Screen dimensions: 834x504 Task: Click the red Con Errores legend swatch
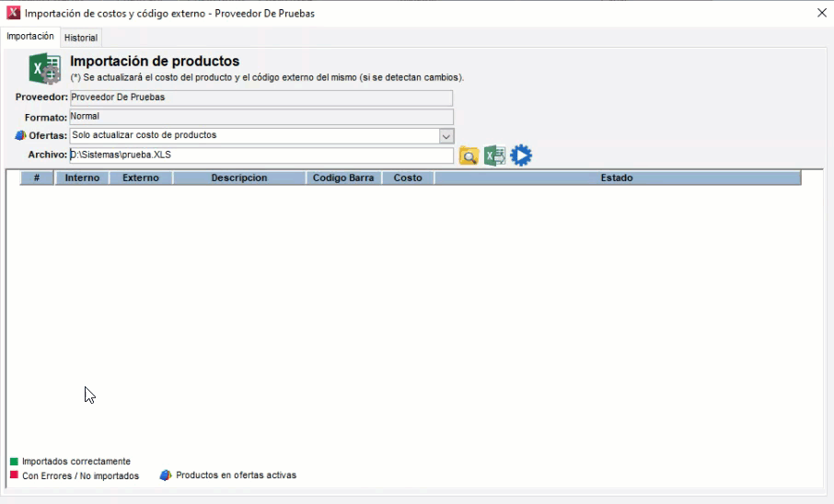14,475
